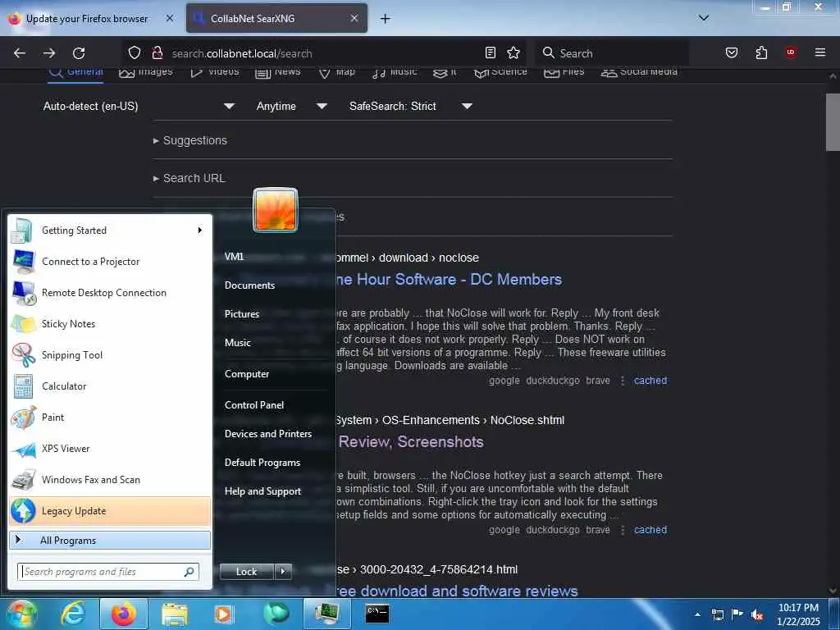Viewport: 840px width, 630px height.
Task: Open a new tab with the plus button
Action: pyautogui.click(x=386, y=19)
